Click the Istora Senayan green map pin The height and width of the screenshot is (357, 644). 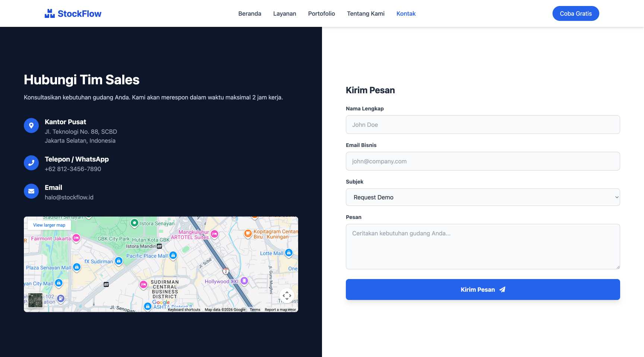pyautogui.click(x=135, y=223)
